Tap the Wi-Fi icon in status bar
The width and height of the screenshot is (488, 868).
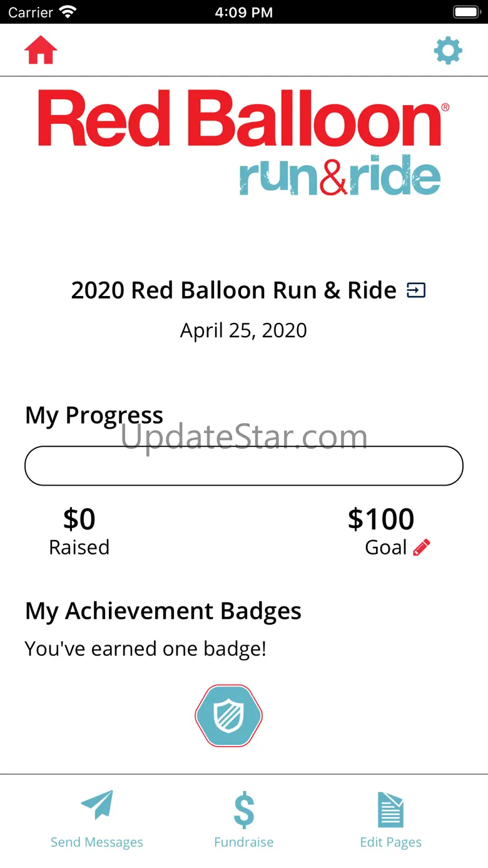[x=67, y=12]
